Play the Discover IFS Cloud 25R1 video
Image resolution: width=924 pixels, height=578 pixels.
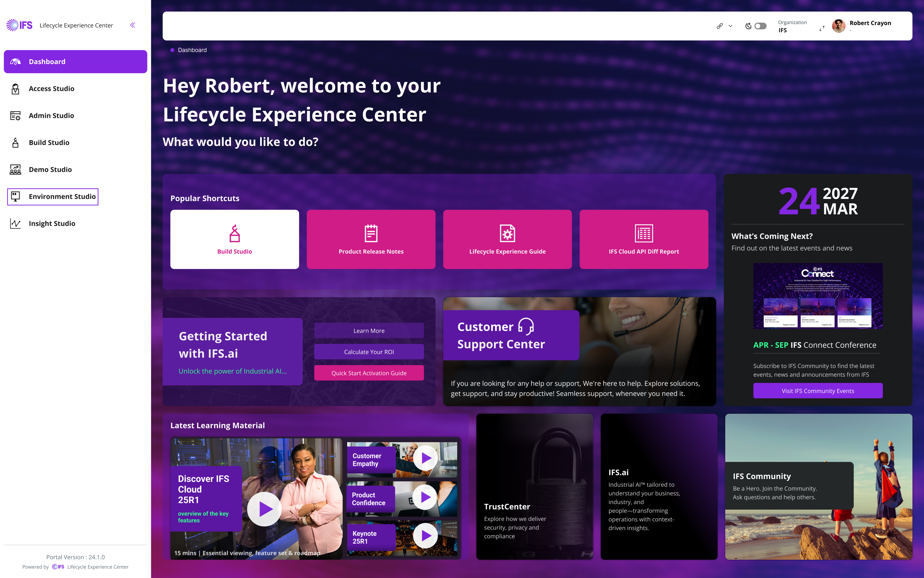click(264, 509)
